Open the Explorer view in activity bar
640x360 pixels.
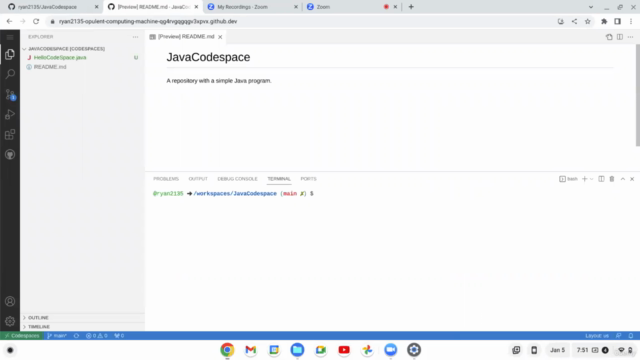(10, 54)
